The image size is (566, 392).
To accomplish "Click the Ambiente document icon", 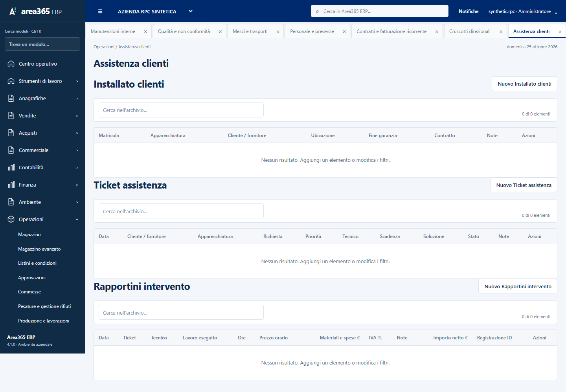I will coord(11,202).
